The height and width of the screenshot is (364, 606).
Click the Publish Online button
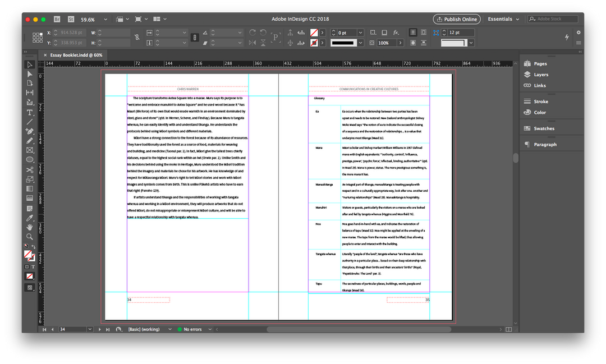pos(457,19)
